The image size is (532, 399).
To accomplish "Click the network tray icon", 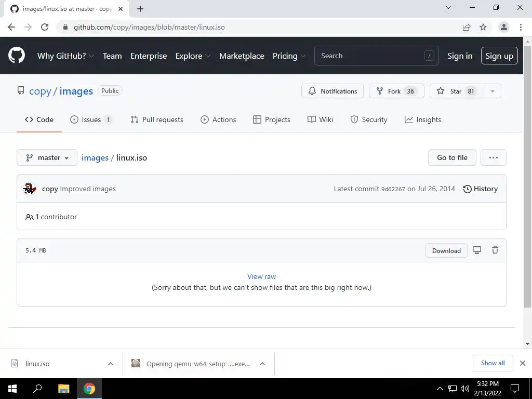I will click(x=453, y=389).
